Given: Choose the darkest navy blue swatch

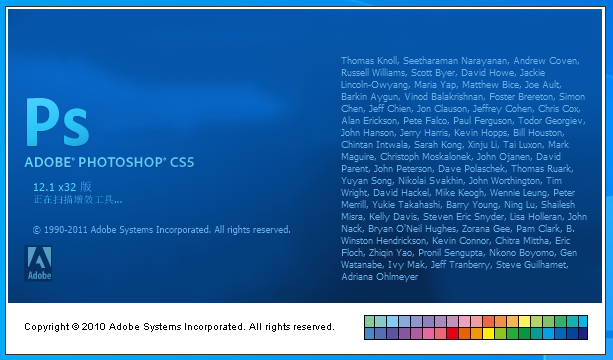Looking at the screenshot, I should tap(583, 333).
